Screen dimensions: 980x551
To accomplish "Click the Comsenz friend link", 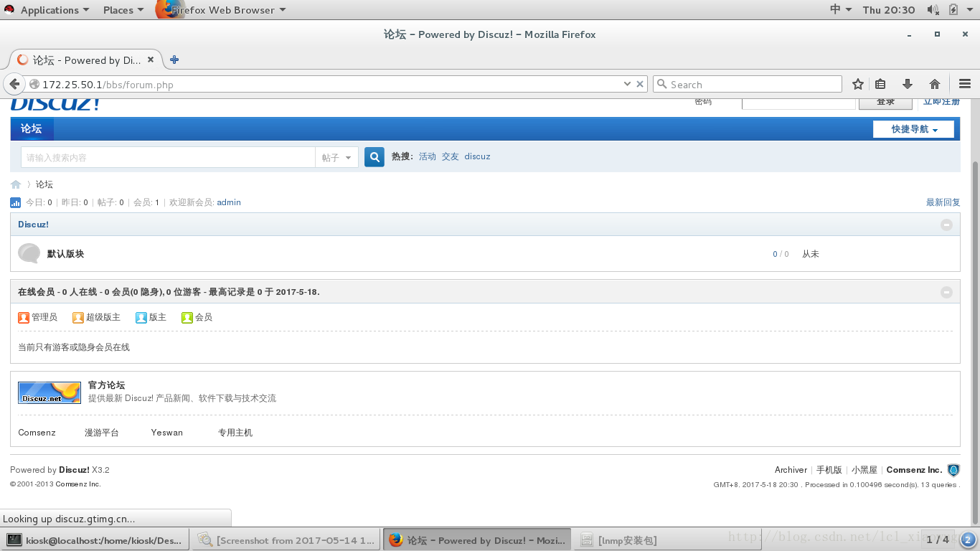I will click(37, 433).
